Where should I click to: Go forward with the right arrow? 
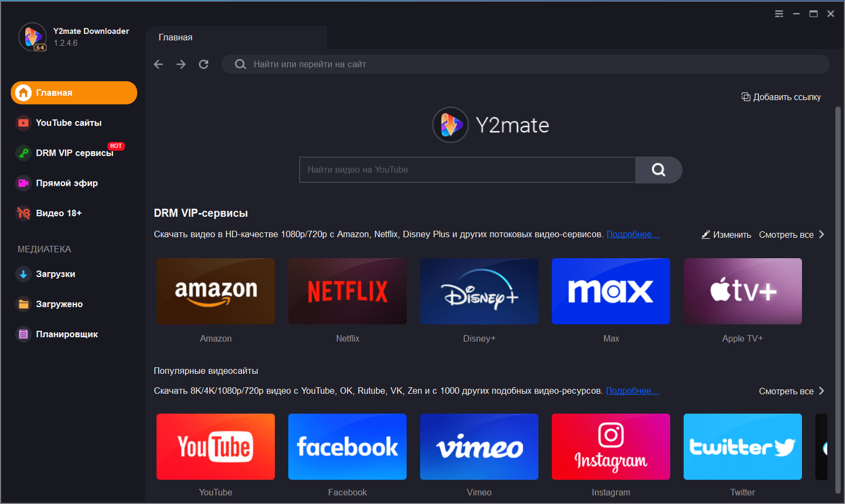click(x=181, y=65)
